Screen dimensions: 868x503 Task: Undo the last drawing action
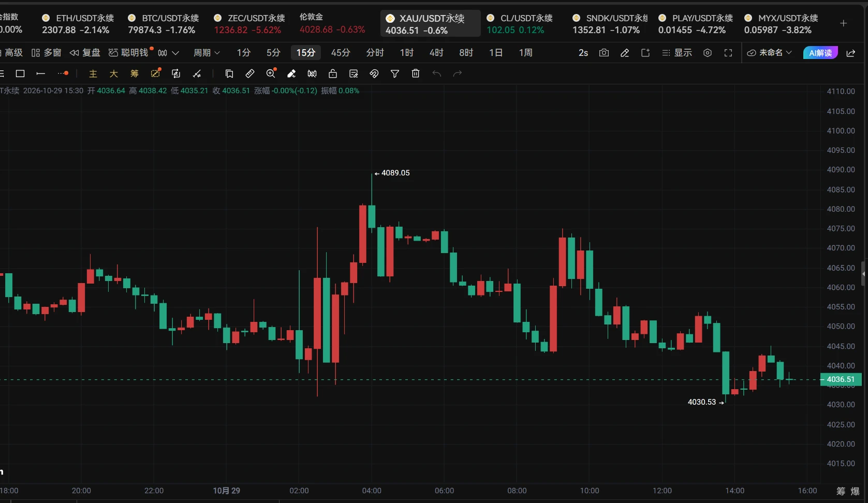coord(437,73)
